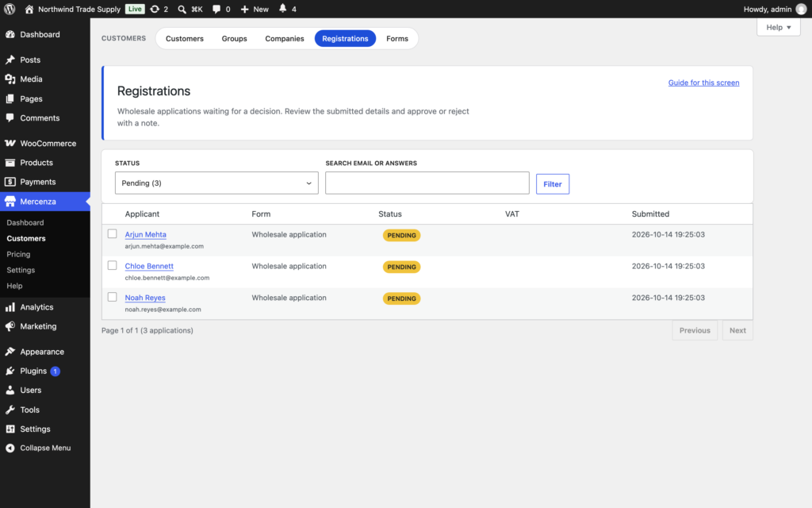Switch to the Forms tab
The width and height of the screenshot is (812, 508).
click(397, 38)
